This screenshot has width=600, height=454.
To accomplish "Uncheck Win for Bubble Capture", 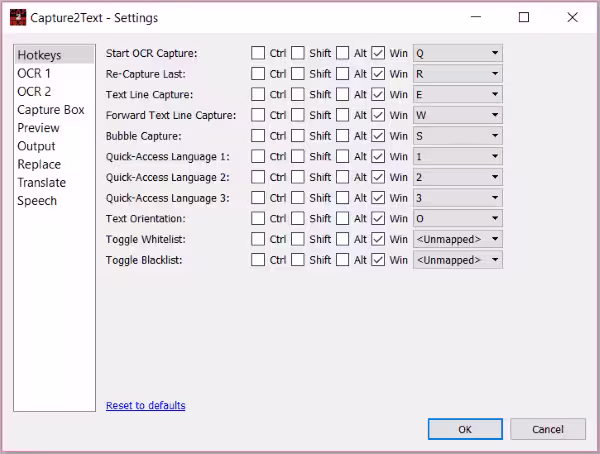I will coord(378,136).
